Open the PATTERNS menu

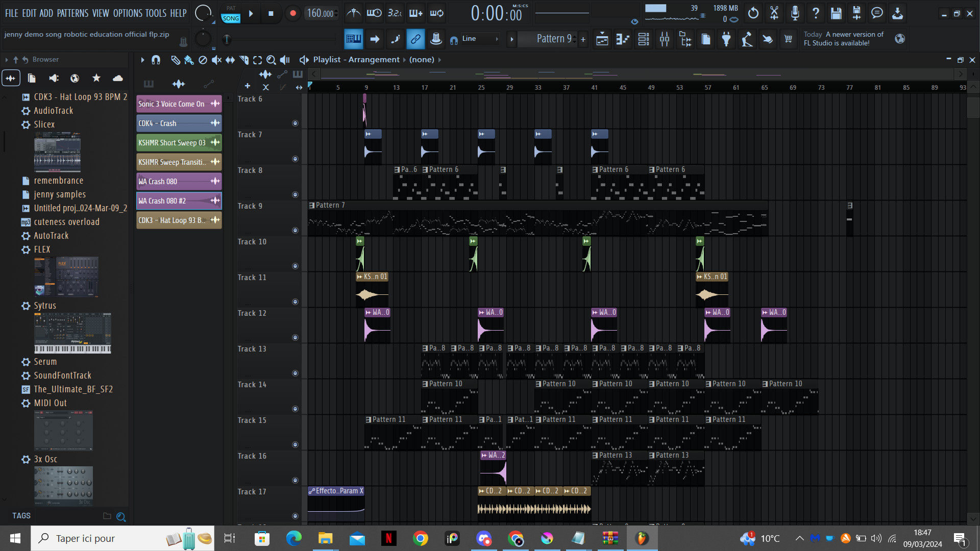(72, 13)
